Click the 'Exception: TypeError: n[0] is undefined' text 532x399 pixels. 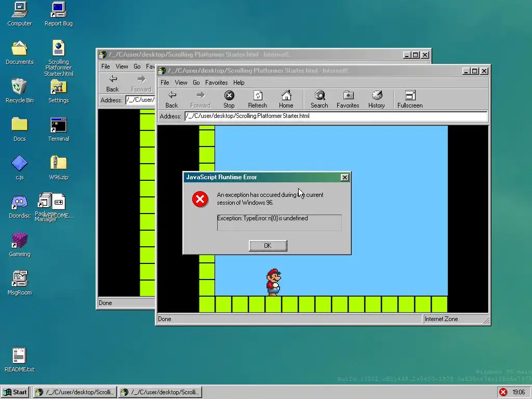(262, 218)
